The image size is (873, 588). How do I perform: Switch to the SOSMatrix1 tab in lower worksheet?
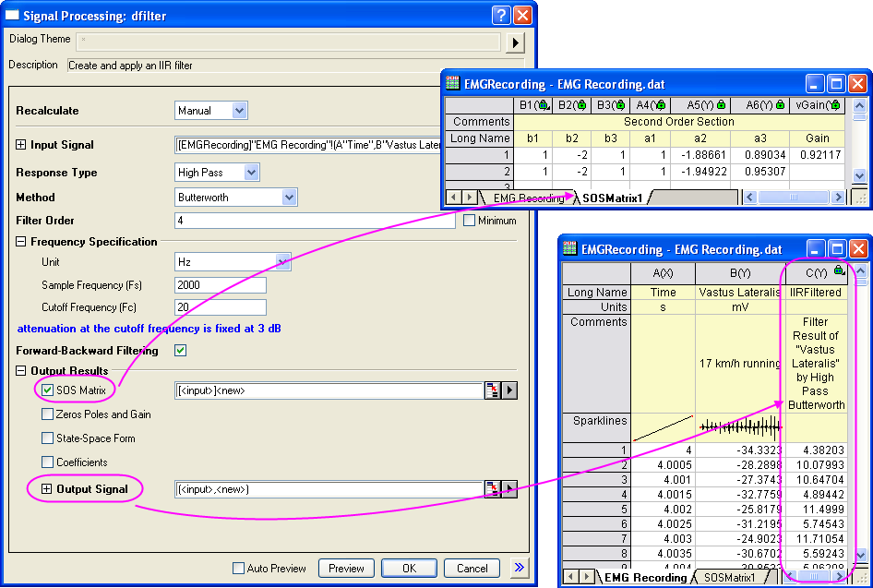coord(730,578)
